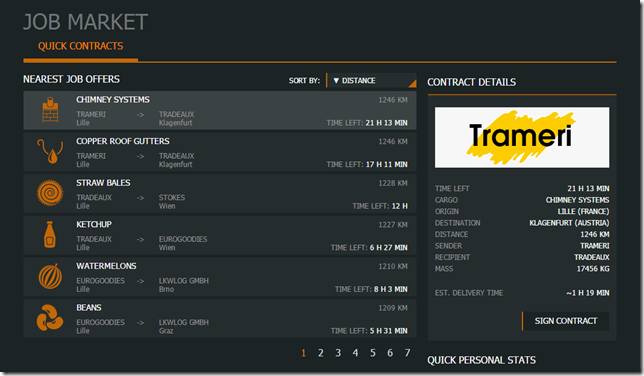
Task: Click the Beans cargo icon
Action: (x=50, y=318)
